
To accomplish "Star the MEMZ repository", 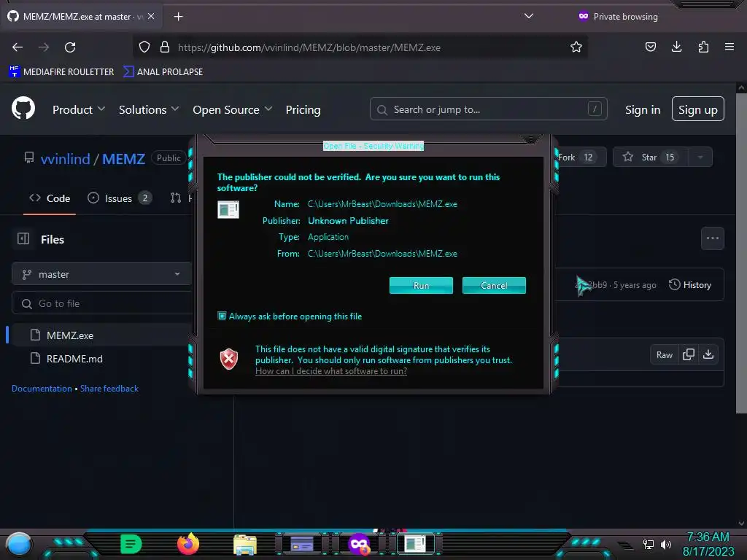I will pos(650,157).
